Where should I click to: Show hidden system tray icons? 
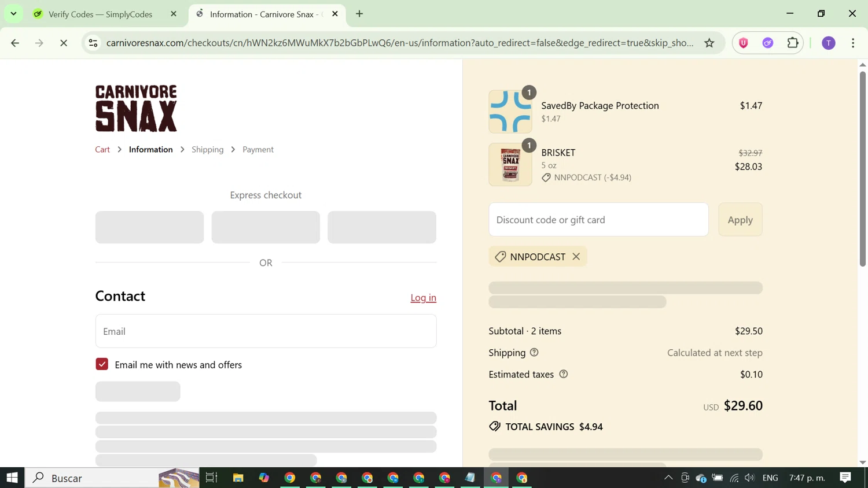(x=668, y=478)
